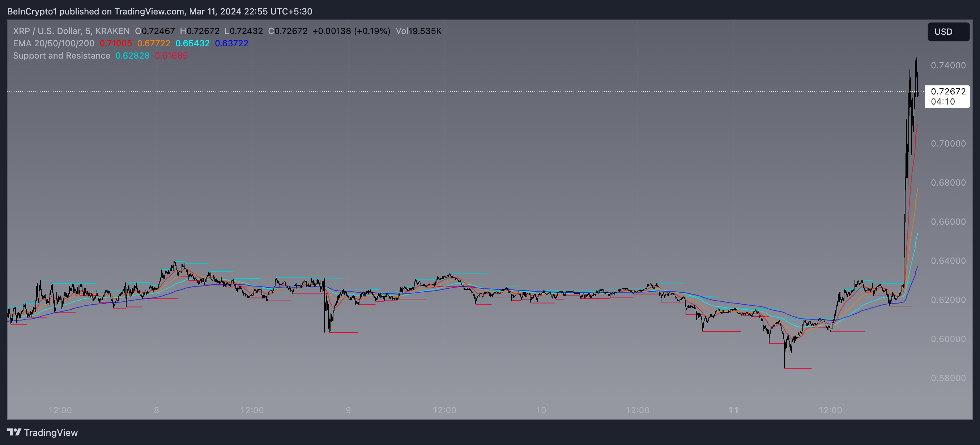Click the date label 9 on the time axis
Viewport: 980px width, 445px height.
tap(348, 410)
